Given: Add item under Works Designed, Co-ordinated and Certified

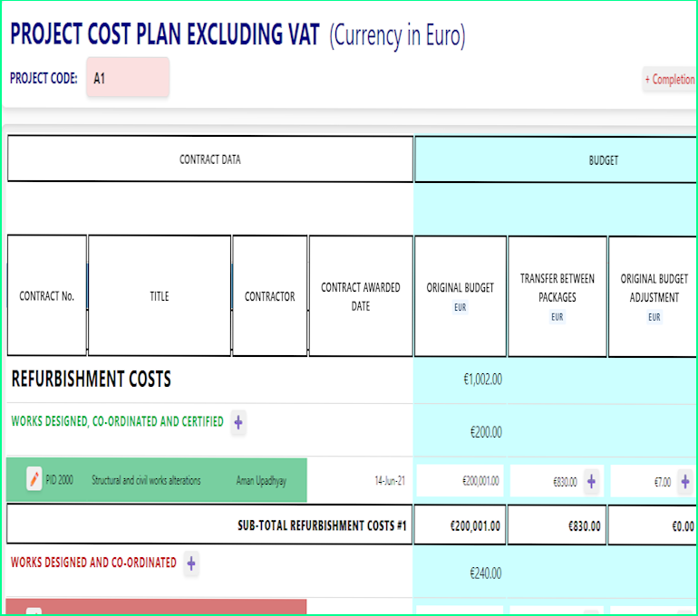Looking at the screenshot, I should tap(238, 422).
